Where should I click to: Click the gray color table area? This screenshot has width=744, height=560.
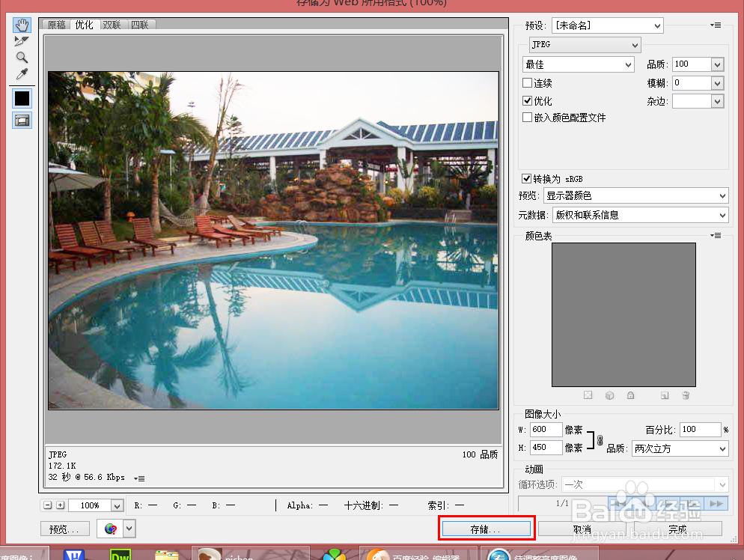click(x=623, y=314)
